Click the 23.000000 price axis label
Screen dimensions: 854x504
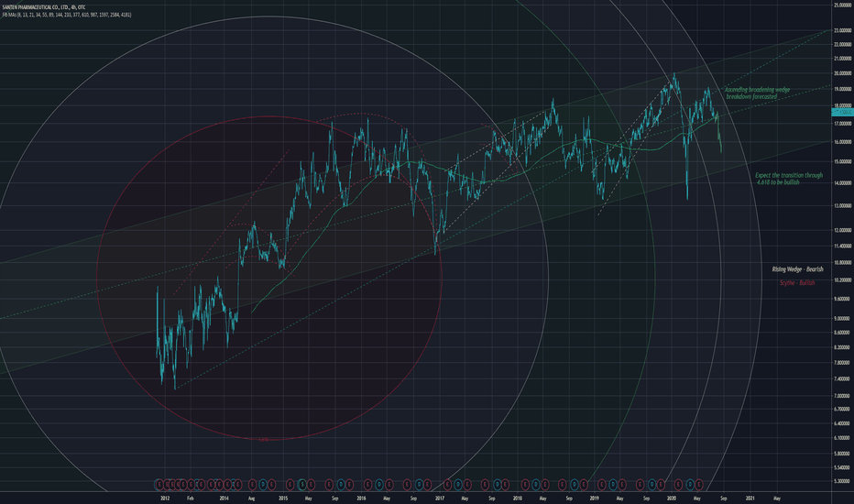pos(843,31)
